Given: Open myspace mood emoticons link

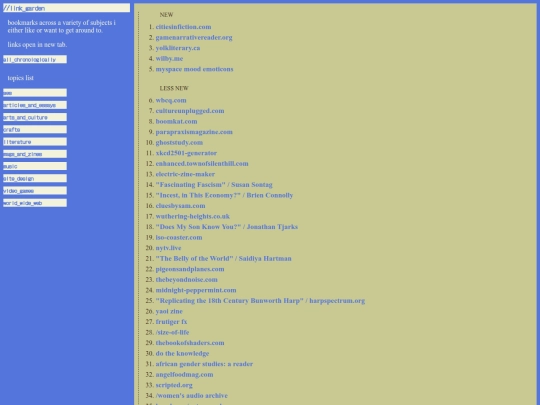Looking at the screenshot, I should 194,69.
